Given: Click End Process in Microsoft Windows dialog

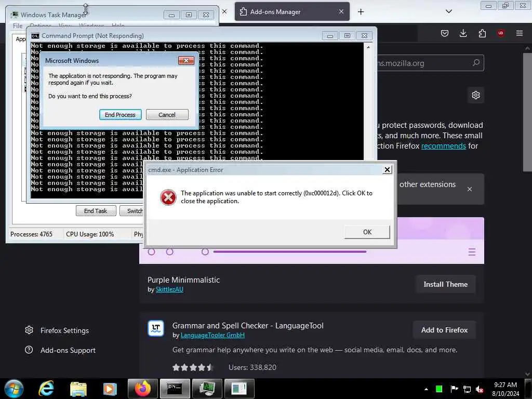Looking at the screenshot, I should coord(120,115).
